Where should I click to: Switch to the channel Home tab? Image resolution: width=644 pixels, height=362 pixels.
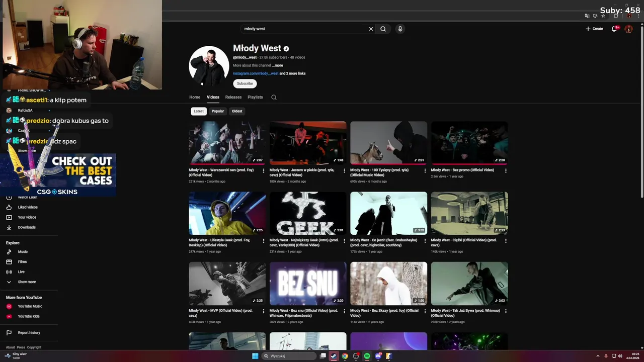tap(195, 97)
